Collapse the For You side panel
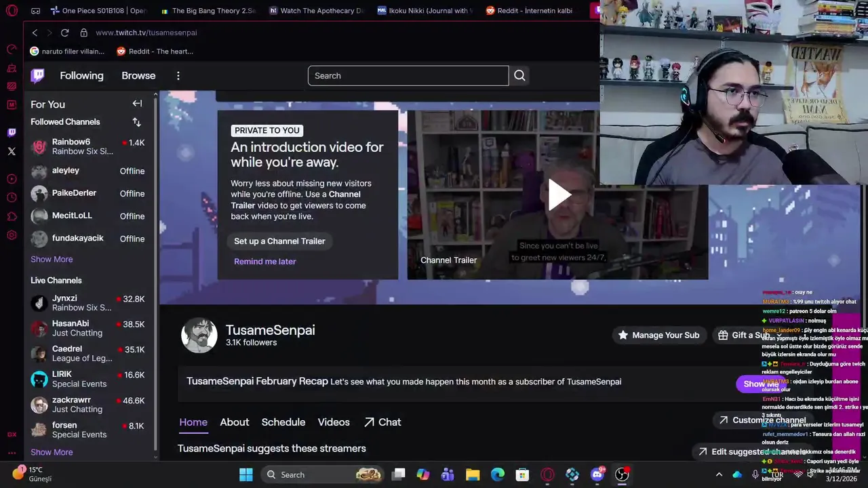The height and width of the screenshot is (488, 868). [x=137, y=104]
